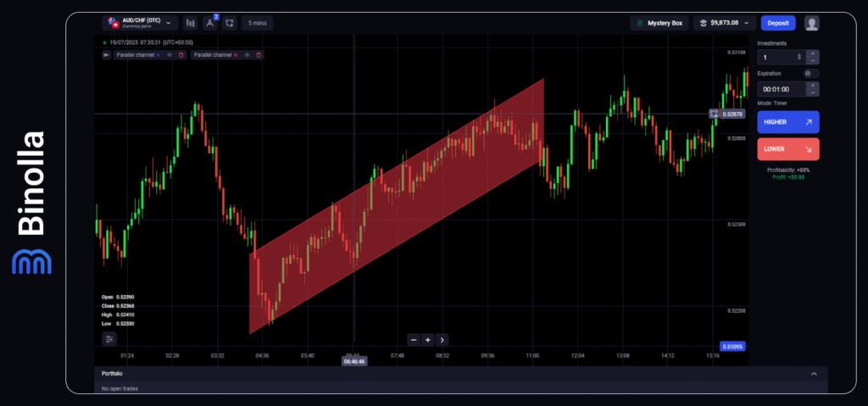Open chart settings sliders icon

click(x=109, y=338)
